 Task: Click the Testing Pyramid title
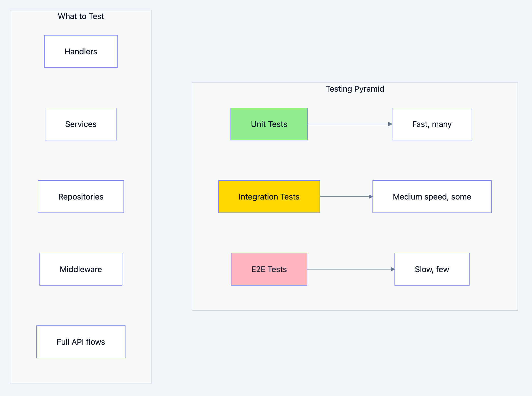point(355,89)
